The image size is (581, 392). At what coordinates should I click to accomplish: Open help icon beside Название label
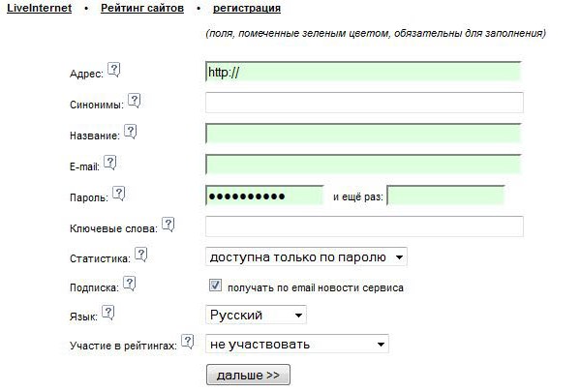click(x=131, y=132)
